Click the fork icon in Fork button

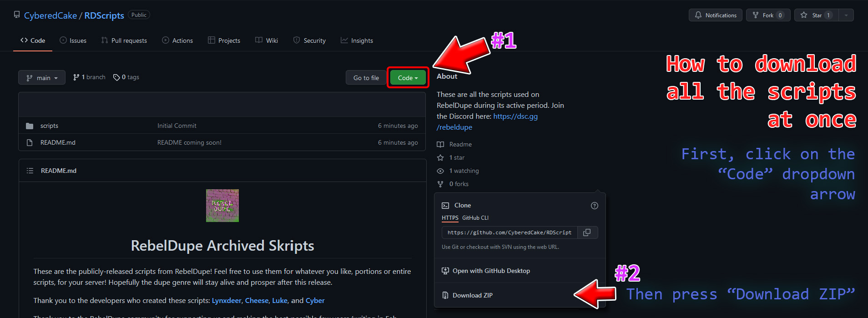[756, 15]
